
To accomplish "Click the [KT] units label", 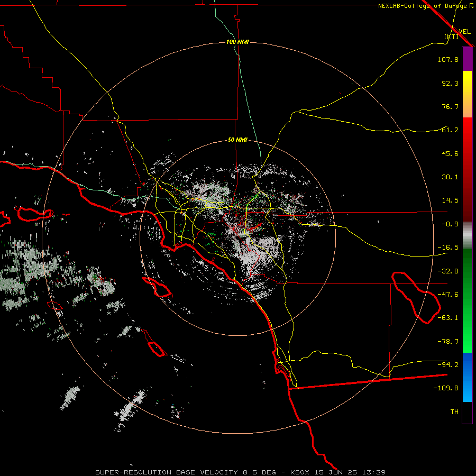I will tap(452, 36).
